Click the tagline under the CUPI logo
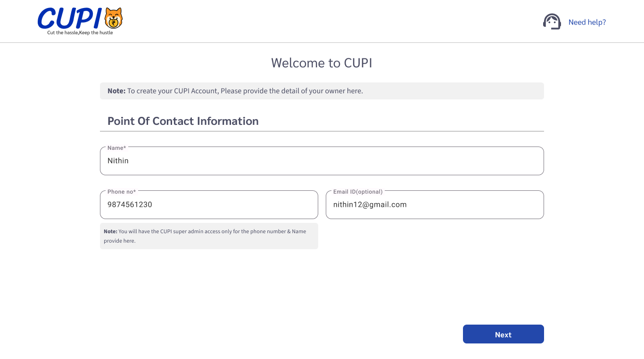 tap(80, 33)
